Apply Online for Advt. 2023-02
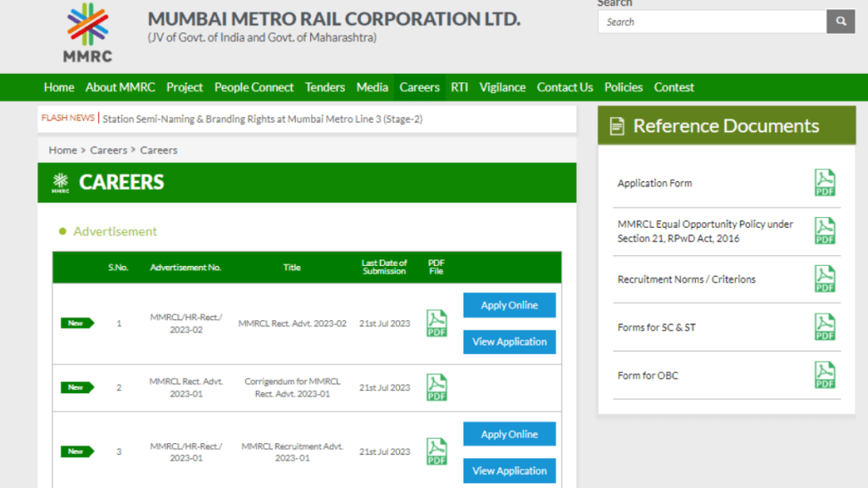The height and width of the screenshot is (488, 868). [509, 305]
